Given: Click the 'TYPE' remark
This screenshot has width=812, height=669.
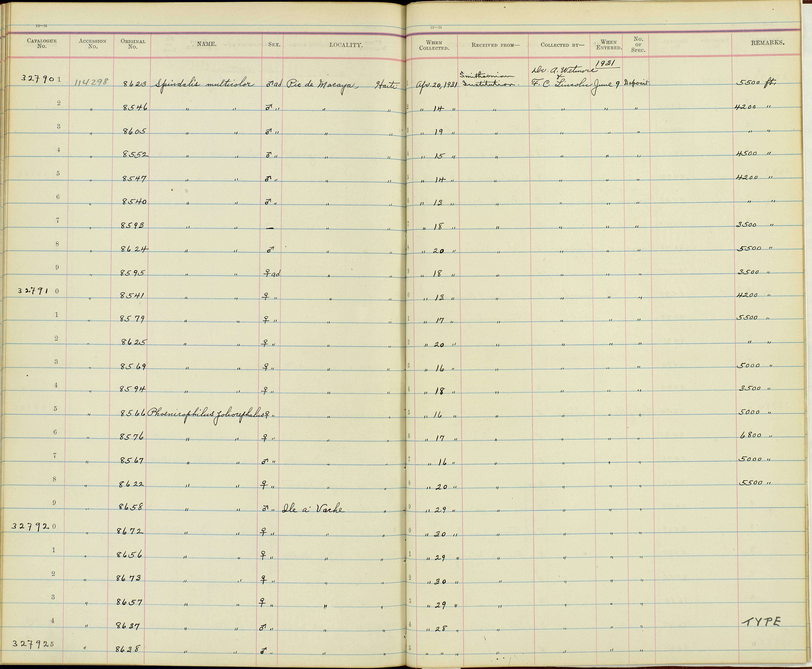Looking at the screenshot, I should pos(762,622).
